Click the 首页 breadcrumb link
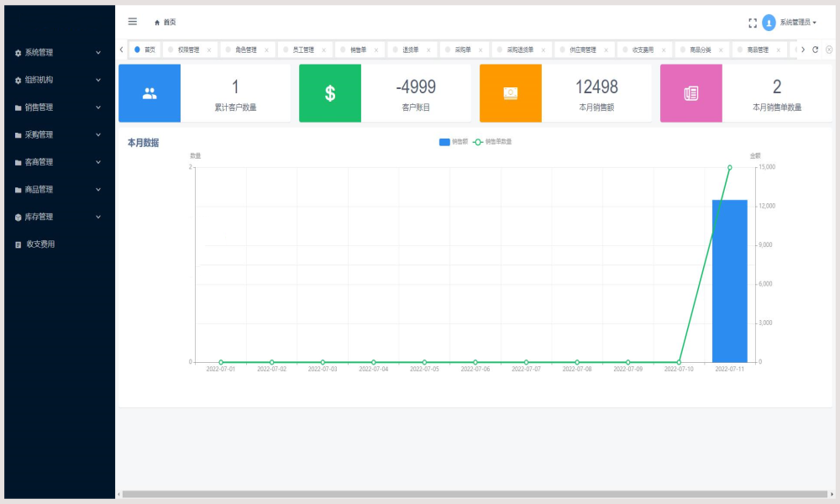The height and width of the screenshot is (504, 840). tap(165, 23)
